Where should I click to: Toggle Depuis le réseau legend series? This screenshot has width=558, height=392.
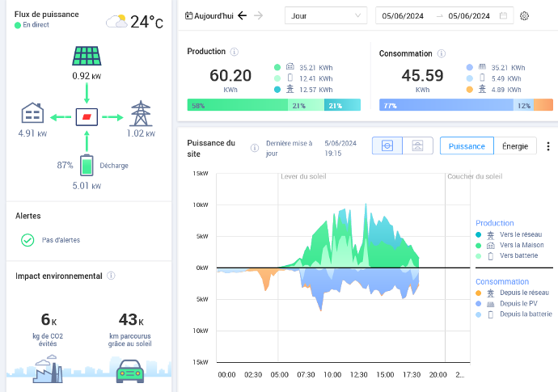tap(513, 293)
